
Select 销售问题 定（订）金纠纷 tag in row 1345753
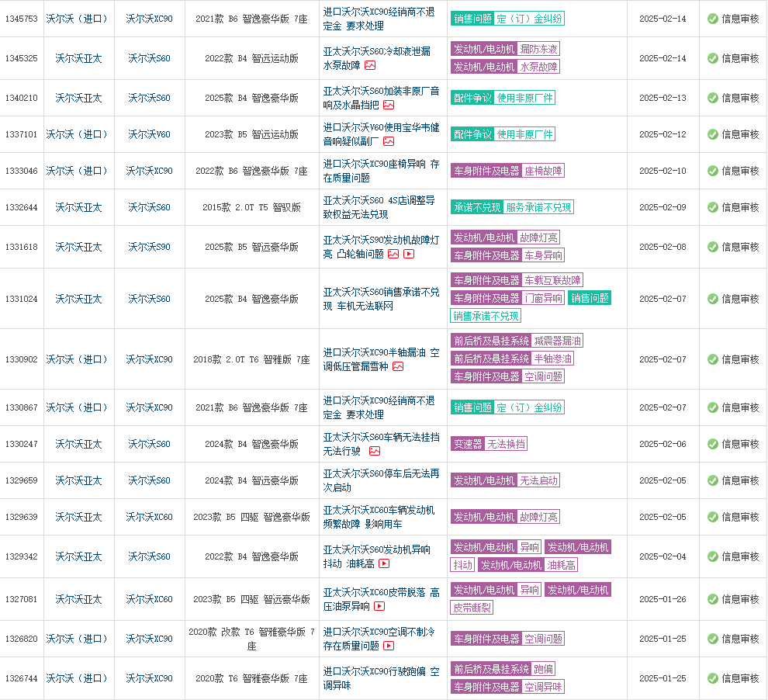507,19
